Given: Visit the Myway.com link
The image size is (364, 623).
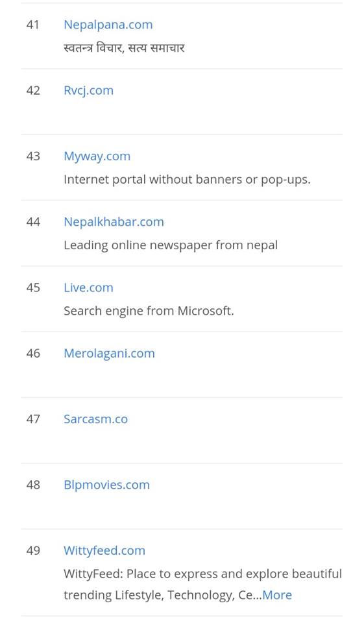Looking at the screenshot, I should (x=97, y=156).
